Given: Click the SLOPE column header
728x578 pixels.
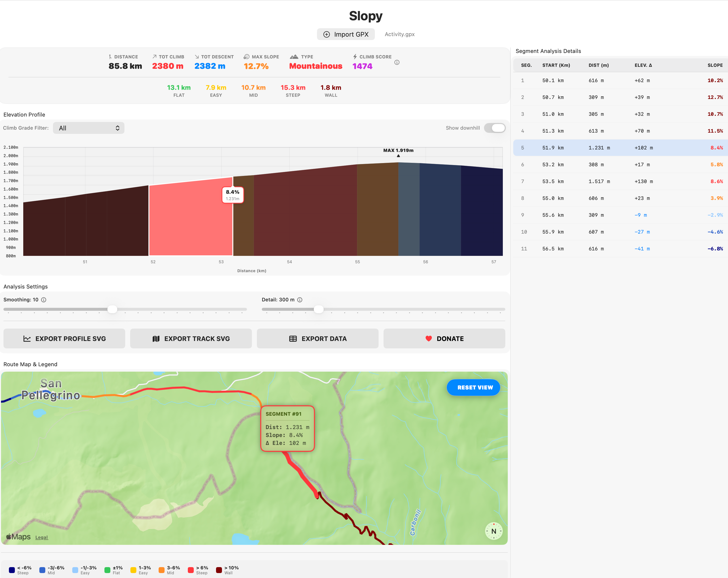Looking at the screenshot, I should (715, 65).
